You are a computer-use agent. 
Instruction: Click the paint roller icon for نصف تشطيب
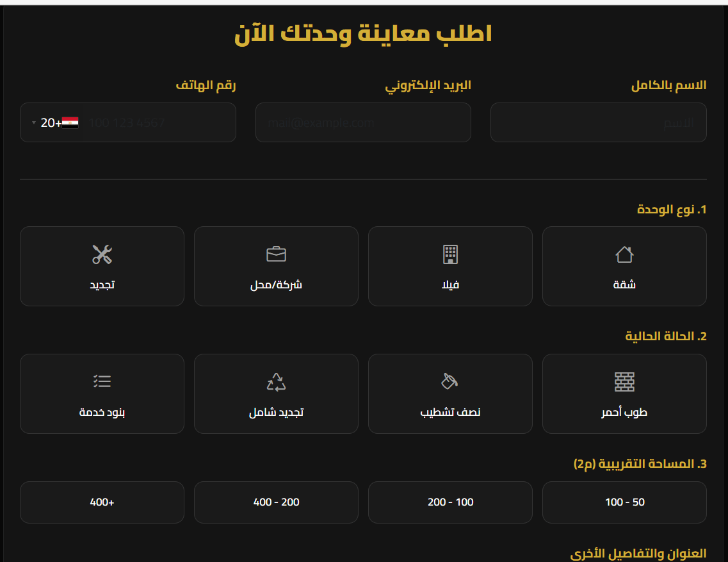tap(450, 381)
